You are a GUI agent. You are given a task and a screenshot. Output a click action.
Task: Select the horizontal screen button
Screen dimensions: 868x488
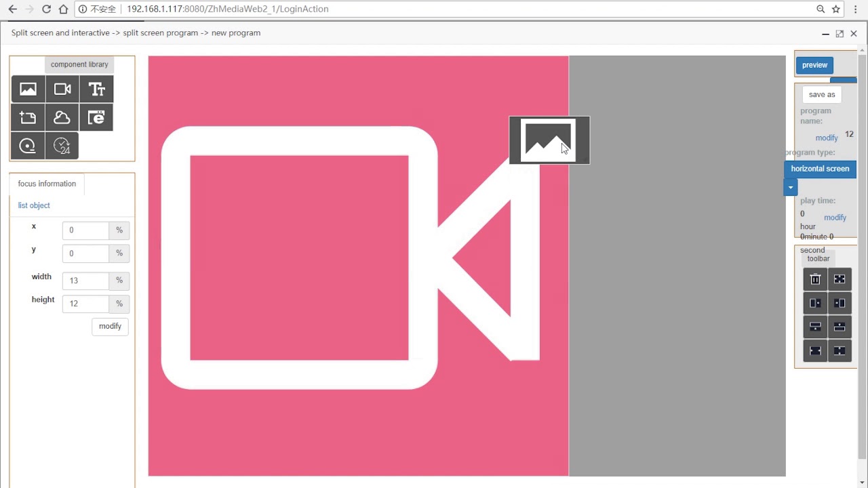(820, 169)
